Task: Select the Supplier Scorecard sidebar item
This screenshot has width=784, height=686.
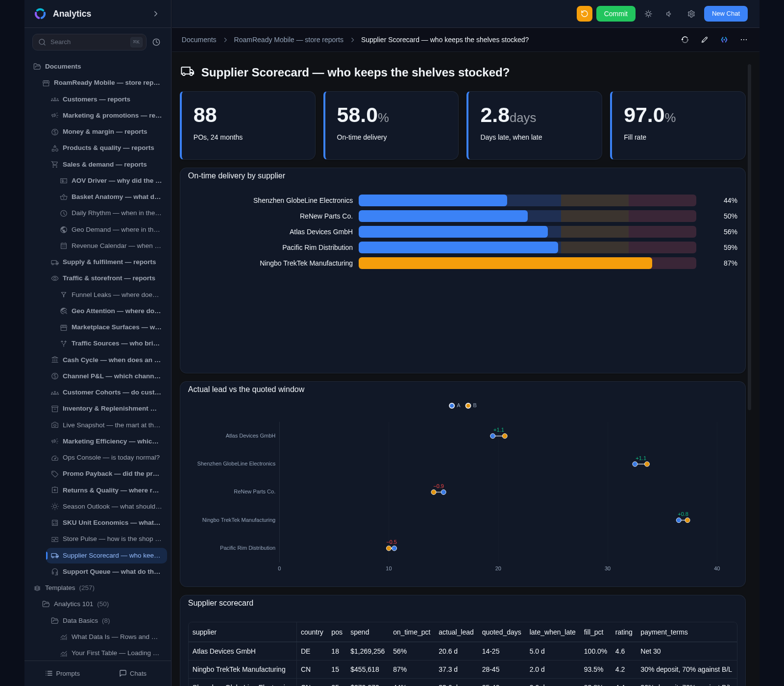Action: (x=107, y=556)
